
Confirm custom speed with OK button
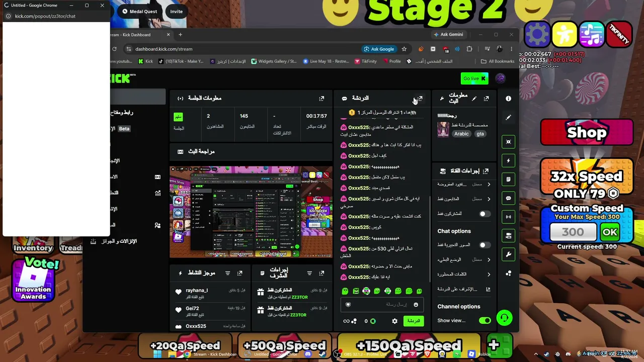tap(610, 232)
